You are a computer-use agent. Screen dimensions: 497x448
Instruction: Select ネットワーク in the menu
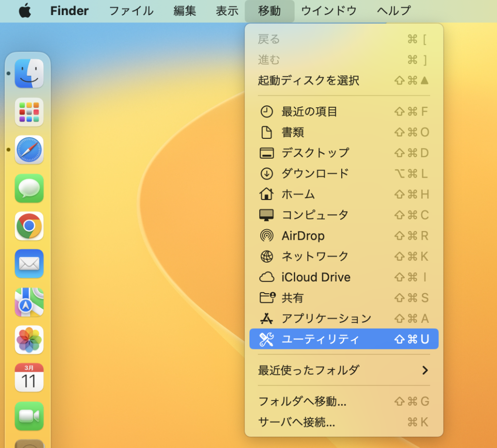coord(344,256)
